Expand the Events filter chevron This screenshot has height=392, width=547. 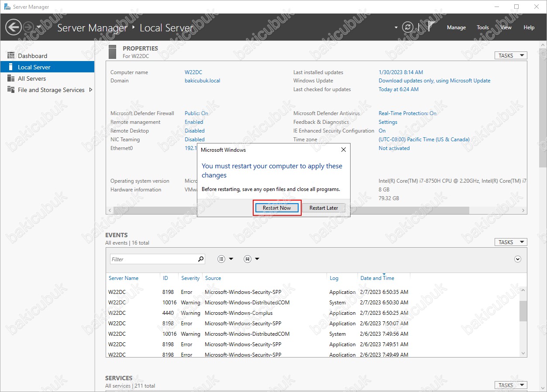518,259
